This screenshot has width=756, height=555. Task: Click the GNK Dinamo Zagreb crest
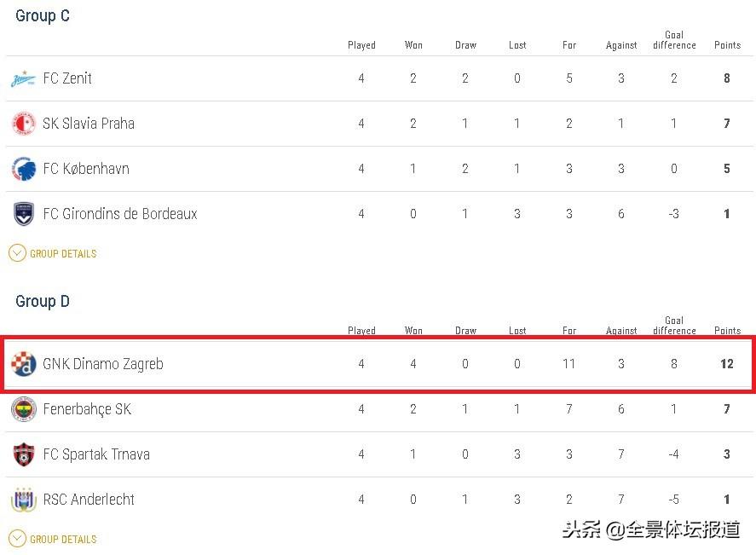click(24, 364)
